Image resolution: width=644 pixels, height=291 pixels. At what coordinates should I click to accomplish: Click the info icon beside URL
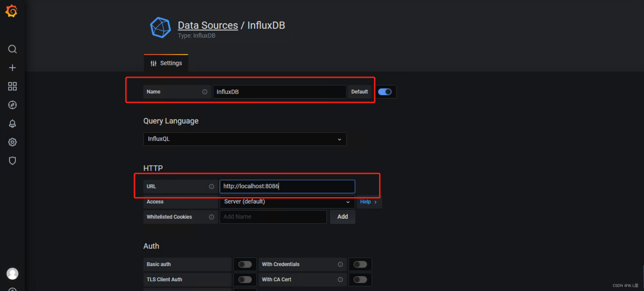[x=212, y=186]
